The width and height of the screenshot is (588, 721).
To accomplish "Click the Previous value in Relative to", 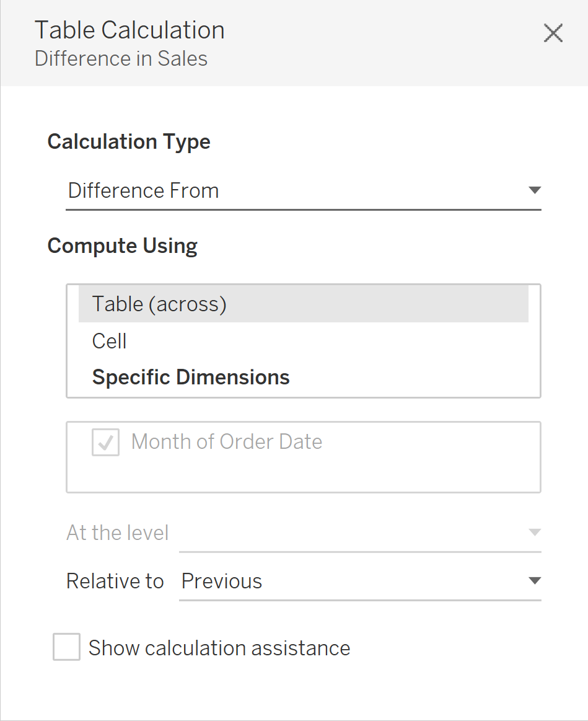I will 221,581.
